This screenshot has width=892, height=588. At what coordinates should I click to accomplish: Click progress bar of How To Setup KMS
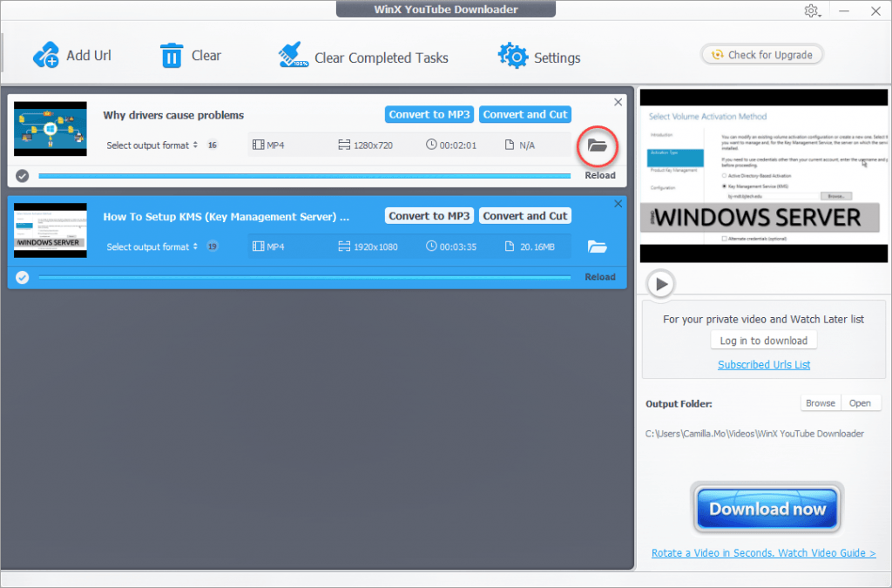coord(304,277)
